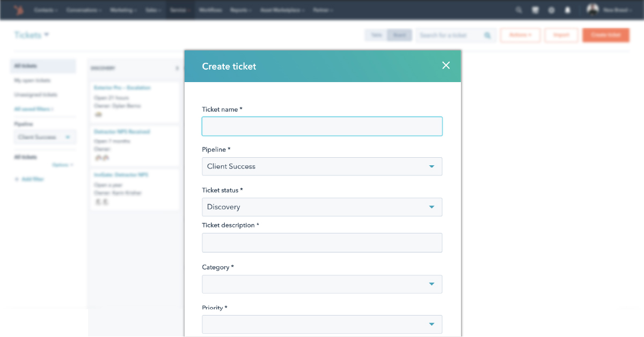644x337 pixels.
Task: Click into the Ticket name field
Action: tap(322, 127)
